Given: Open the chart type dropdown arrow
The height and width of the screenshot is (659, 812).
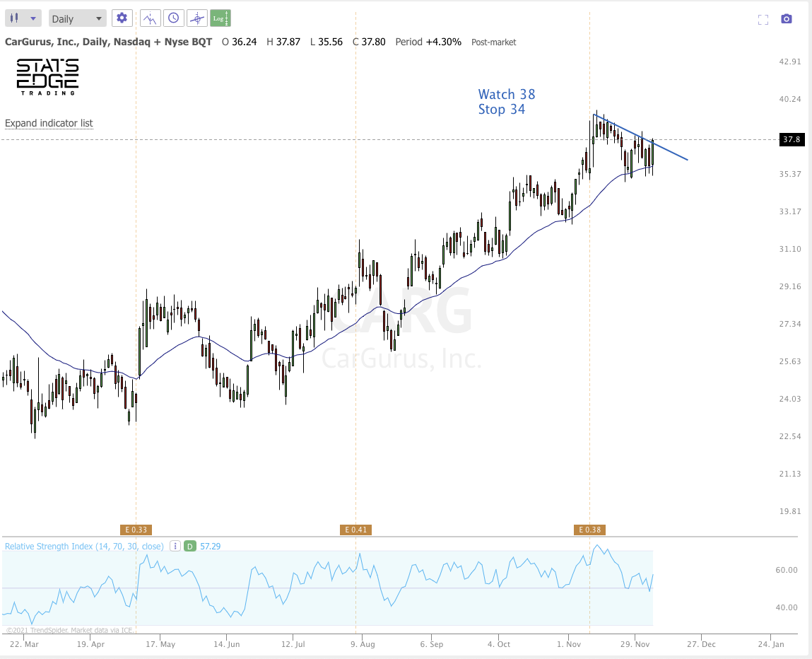Looking at the screenshot, I should 32,18.
